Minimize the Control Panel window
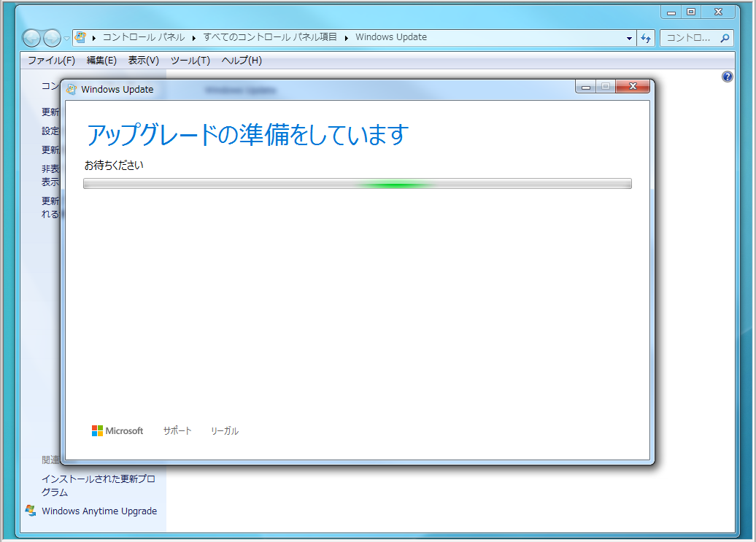The image size is (756, 542). click(x=671, y=12)
